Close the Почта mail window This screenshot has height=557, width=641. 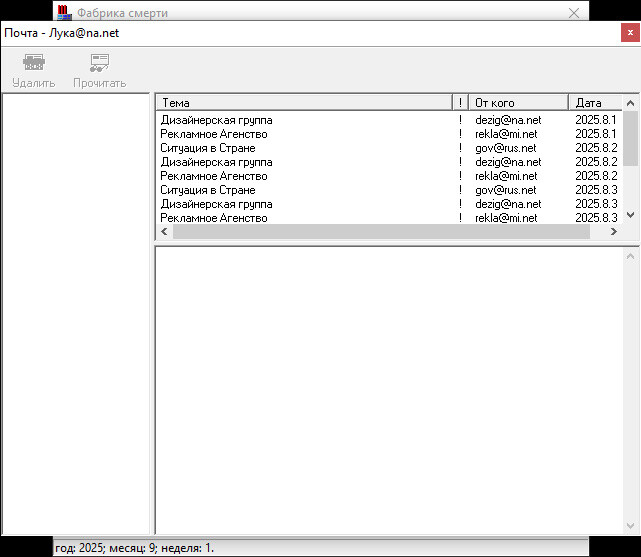(x=630, y=33)
